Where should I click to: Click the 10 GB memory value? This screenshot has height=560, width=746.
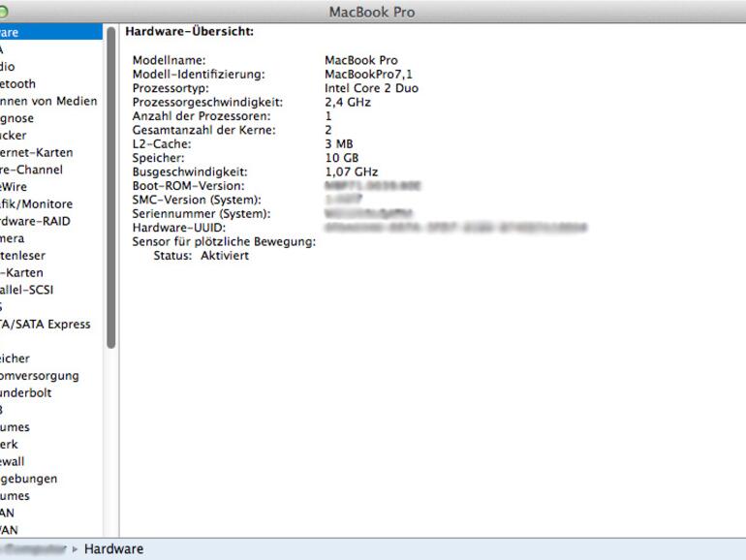342,158
